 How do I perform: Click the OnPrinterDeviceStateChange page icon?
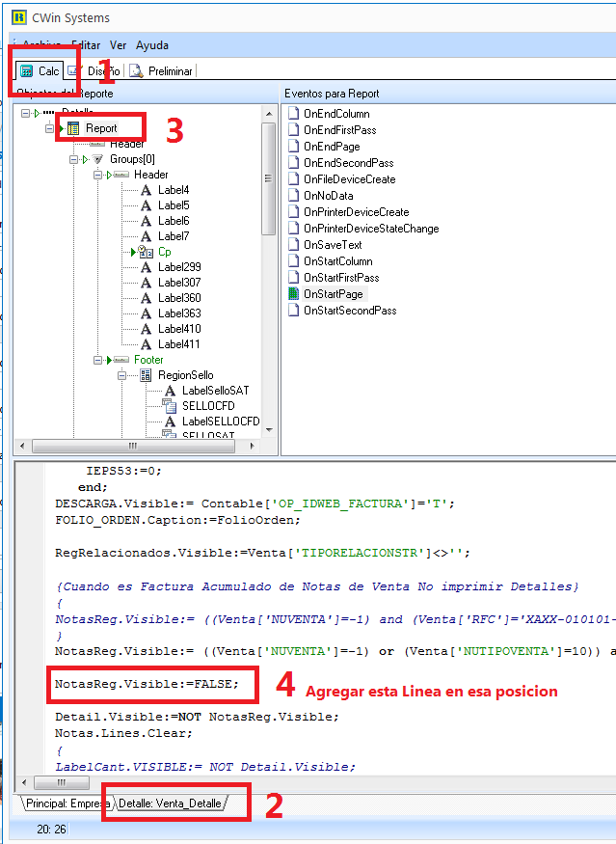pyautogui.click(x=293, y=229)
